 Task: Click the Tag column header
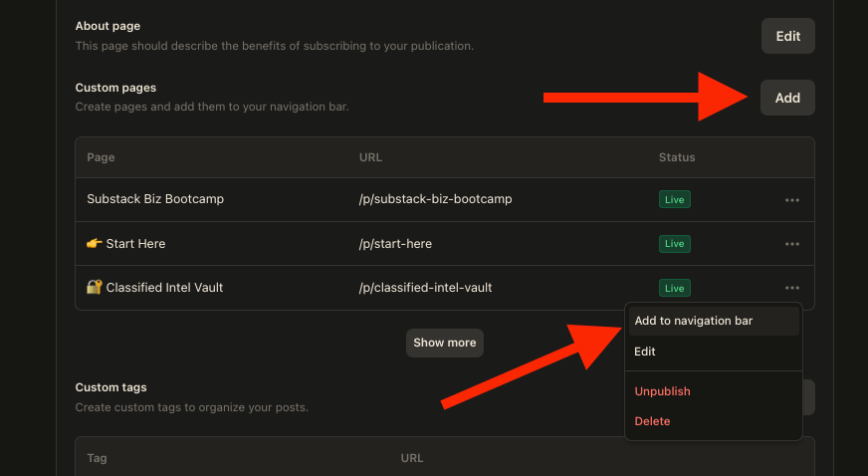(97, 458)
